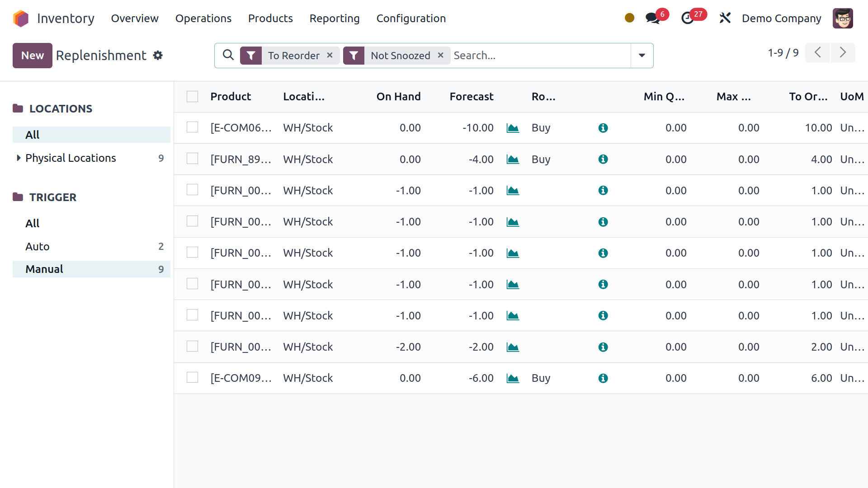Open the messaging conversations icon
Viewport: 868px width, 488px height.
point(651,18)
